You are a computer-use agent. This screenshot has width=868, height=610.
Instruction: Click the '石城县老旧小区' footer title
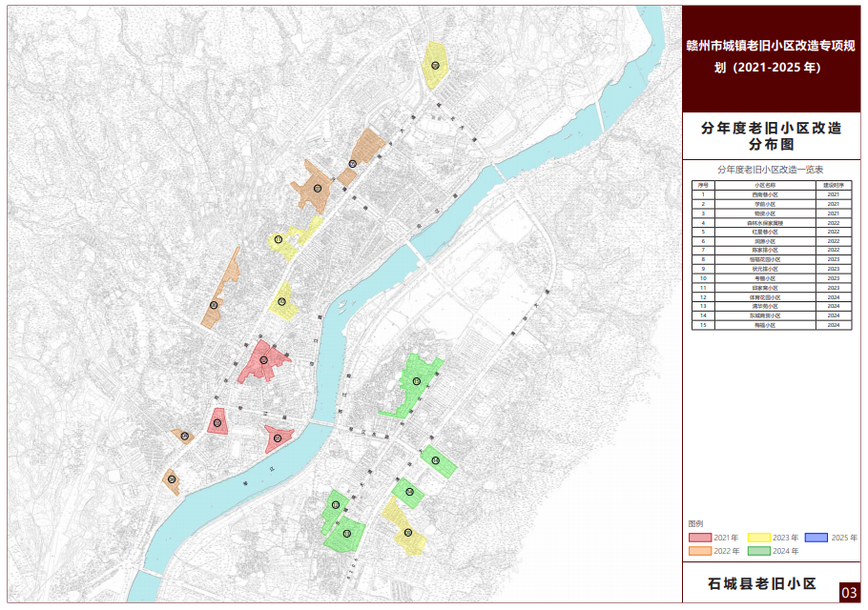pos(762,583)
